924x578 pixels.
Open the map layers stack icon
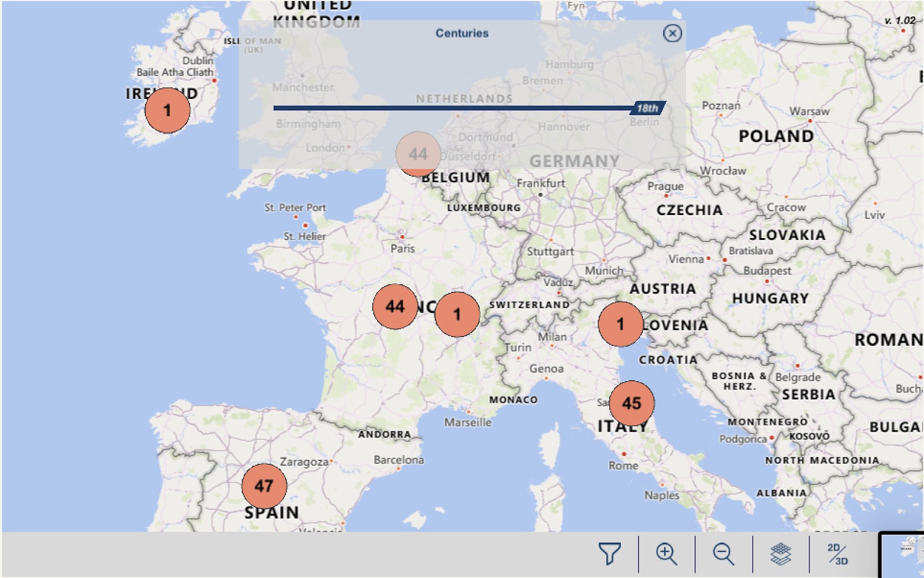coord(780,554)
